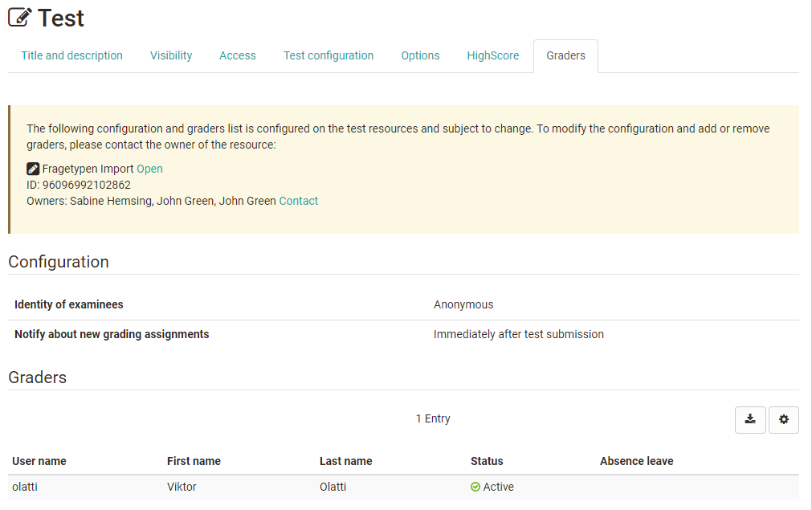Sort by Absence leave column header
This screenshot has width=812, height=510.
coord(636,461)
